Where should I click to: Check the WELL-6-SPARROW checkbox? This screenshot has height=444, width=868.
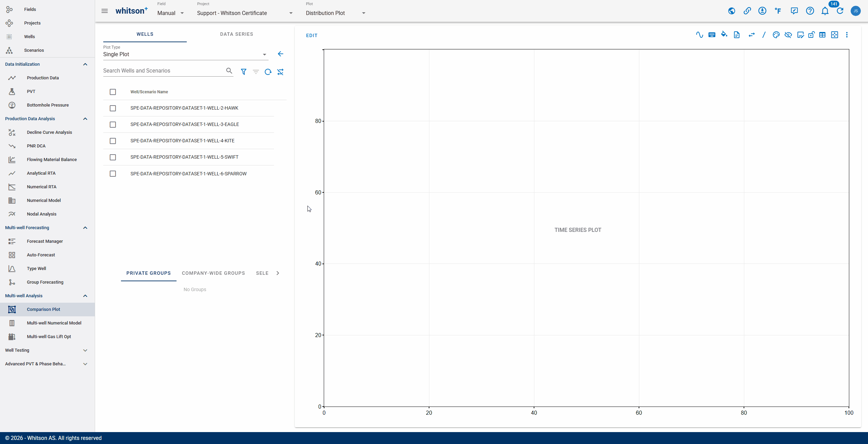point(113,174)
